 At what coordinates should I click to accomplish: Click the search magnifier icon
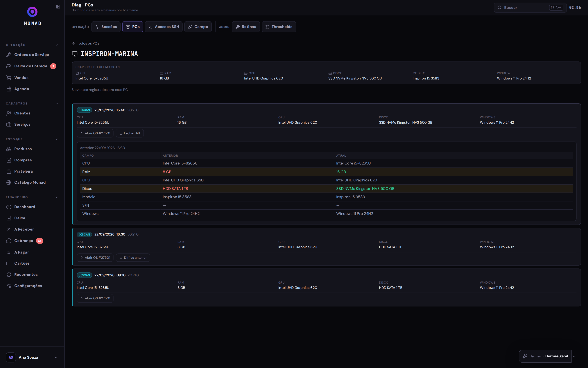tap(500, 8)
